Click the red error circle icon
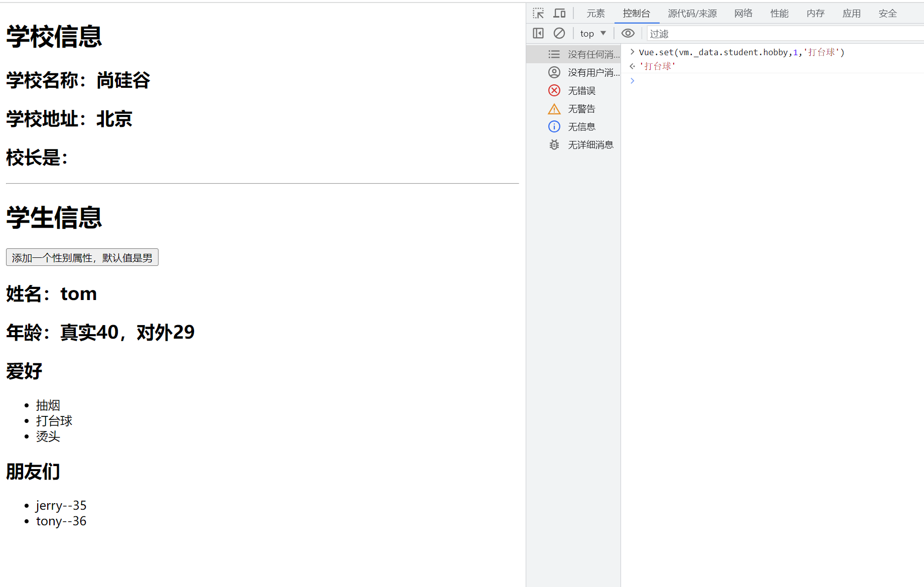Viewport: 924px width, 587px height. 554,90
